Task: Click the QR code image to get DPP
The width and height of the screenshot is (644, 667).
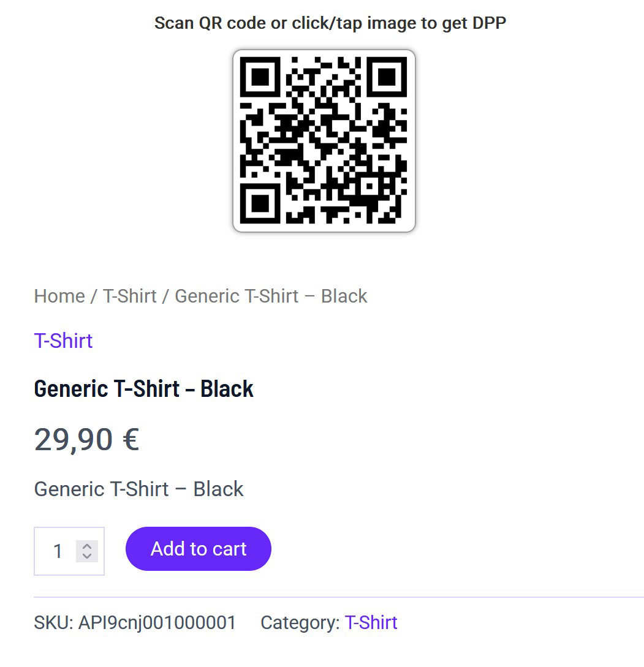Action: click(324, 141)
